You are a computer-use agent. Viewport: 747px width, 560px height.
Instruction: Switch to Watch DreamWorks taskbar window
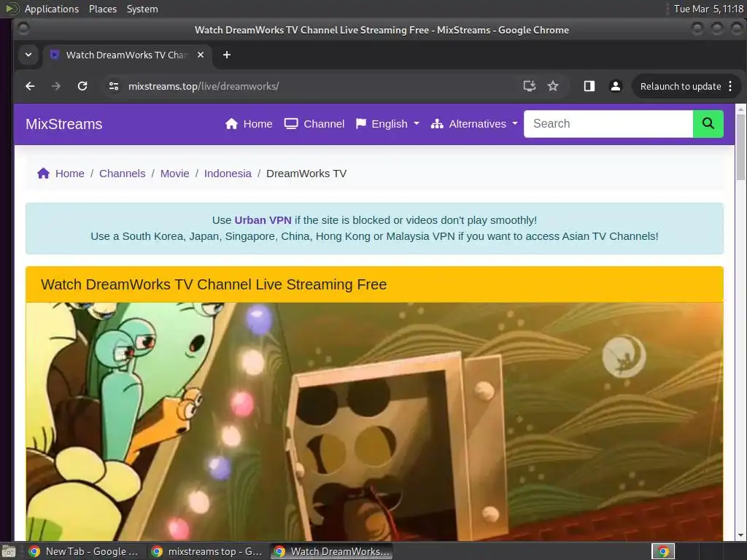(x=332, y=551)
